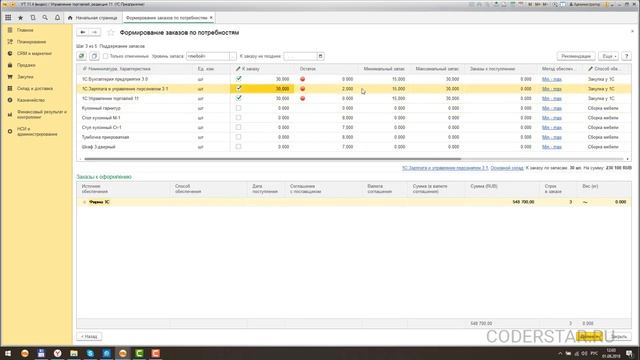Open the Favorites star in top panel
Screen dimensions: 640x360
20,18
